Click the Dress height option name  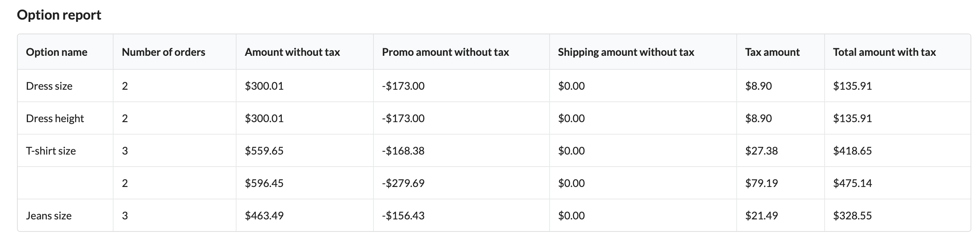55,118
